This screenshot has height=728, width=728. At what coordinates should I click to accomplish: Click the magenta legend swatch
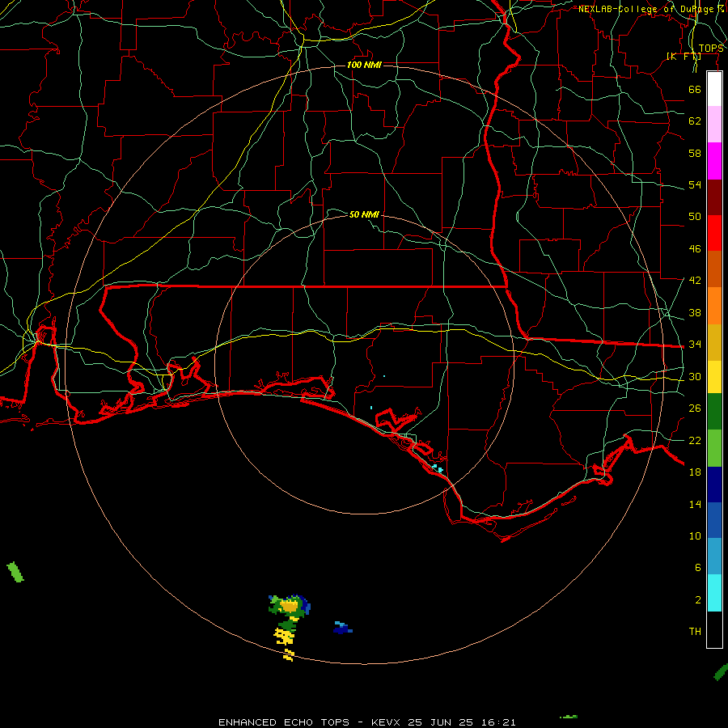point(714,161)
